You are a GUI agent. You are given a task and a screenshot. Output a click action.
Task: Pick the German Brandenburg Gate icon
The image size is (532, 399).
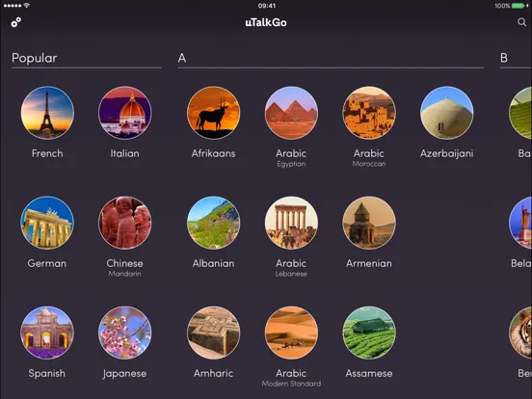pos(47,223)
